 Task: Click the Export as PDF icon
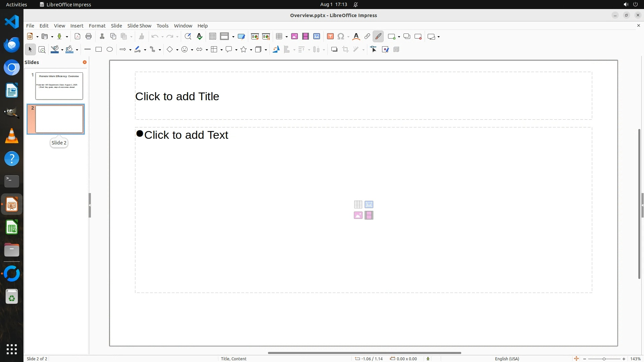(x=77, y=37)
